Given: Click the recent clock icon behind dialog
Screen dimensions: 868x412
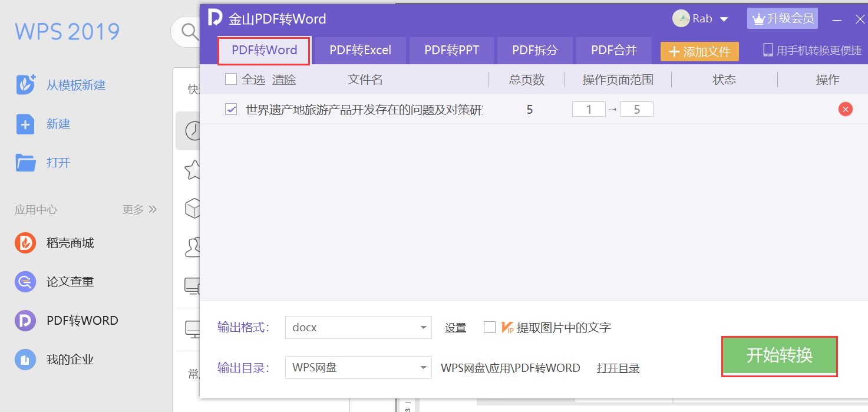Looking at the screenshot, I should (x=192, y=131).
